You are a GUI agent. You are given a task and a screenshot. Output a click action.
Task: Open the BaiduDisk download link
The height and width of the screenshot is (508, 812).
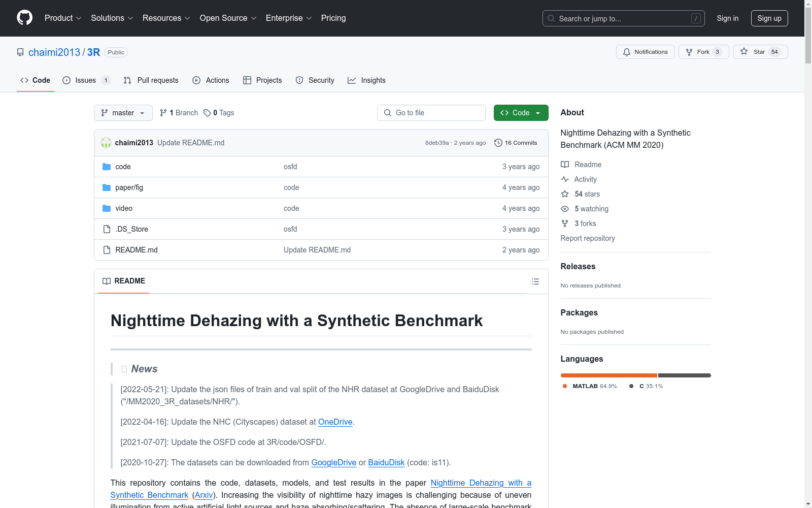pyautogui.click(x=386, y=462)
